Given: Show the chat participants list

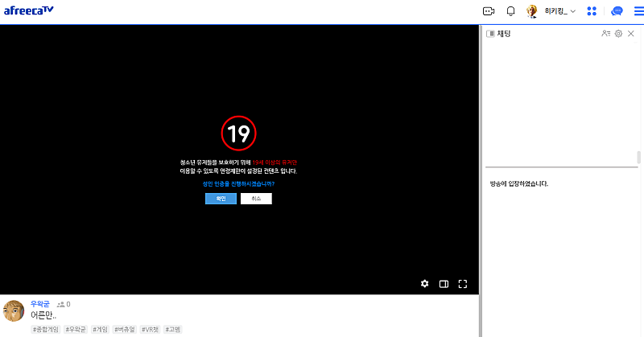Looking at the screenshot, I should point(605,34).
